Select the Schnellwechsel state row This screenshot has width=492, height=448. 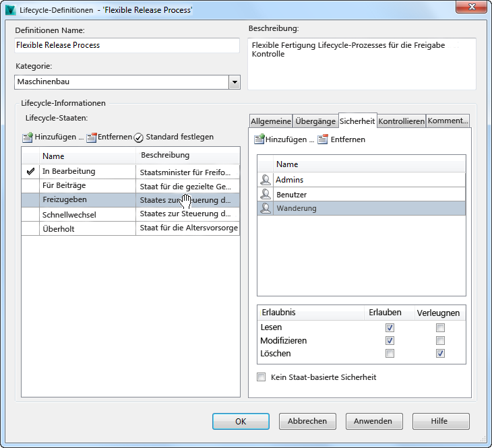[131, 214]
